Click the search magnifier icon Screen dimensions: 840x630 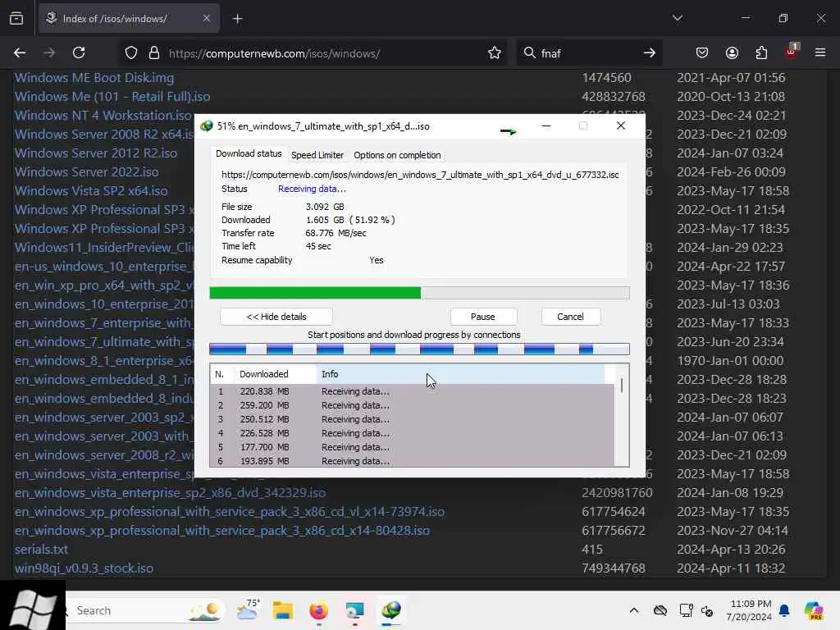(529, 52)
